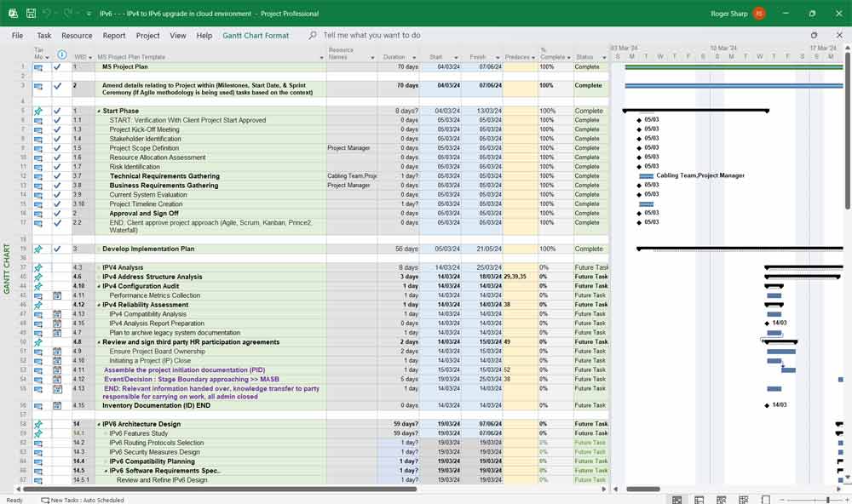
Task: Click the completed checkmark for MS Project Plan
Action: pos(57,66)
